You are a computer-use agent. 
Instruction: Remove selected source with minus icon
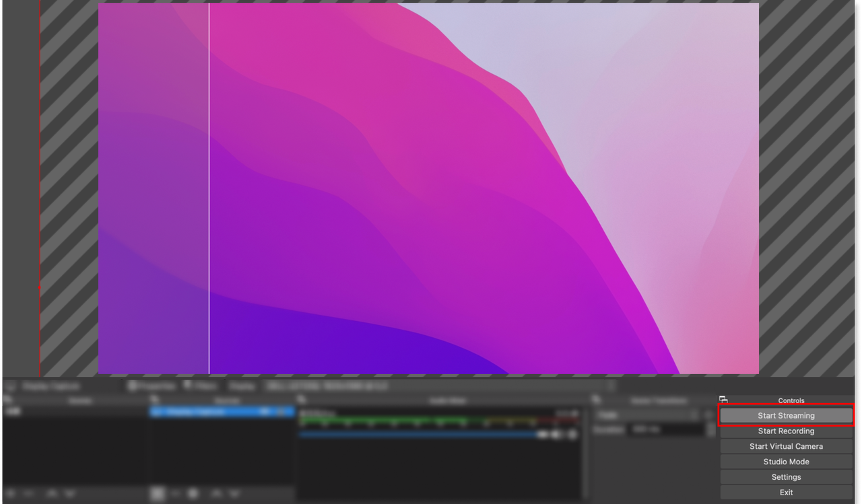click(175, 493)
